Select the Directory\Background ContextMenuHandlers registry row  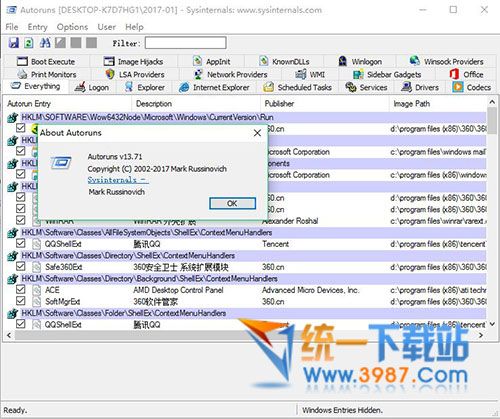pyautogui.click(x=246, y=279)
